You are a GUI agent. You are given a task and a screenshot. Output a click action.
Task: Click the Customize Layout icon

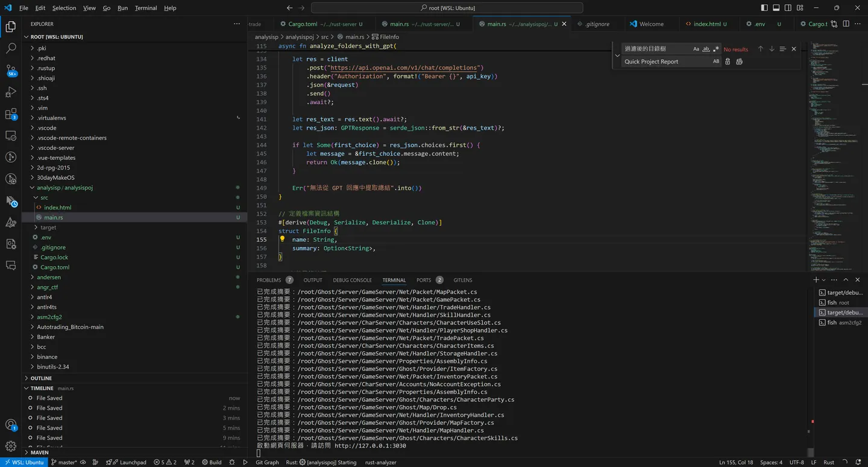(x=800, y=8)
